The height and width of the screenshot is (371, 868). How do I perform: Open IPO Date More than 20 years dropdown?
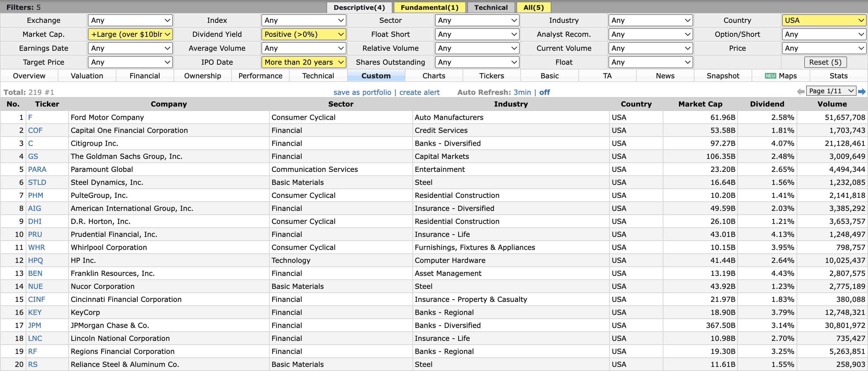(304, 62)
